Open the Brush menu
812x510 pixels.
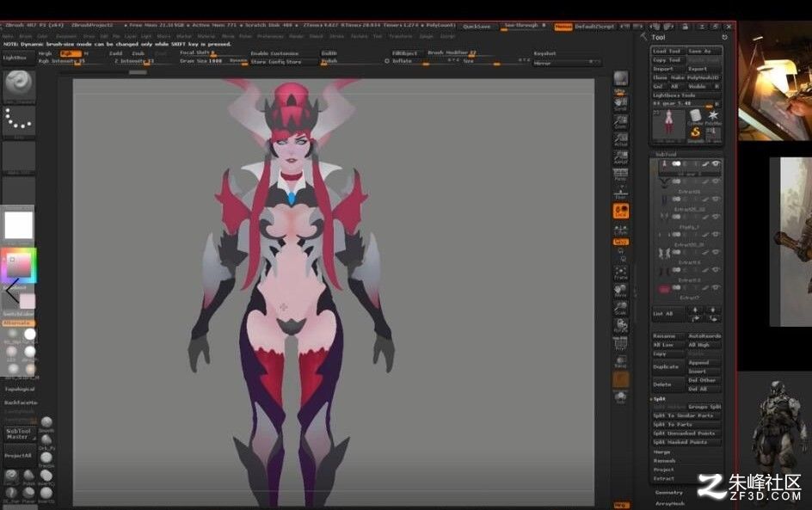coord(26,36)
